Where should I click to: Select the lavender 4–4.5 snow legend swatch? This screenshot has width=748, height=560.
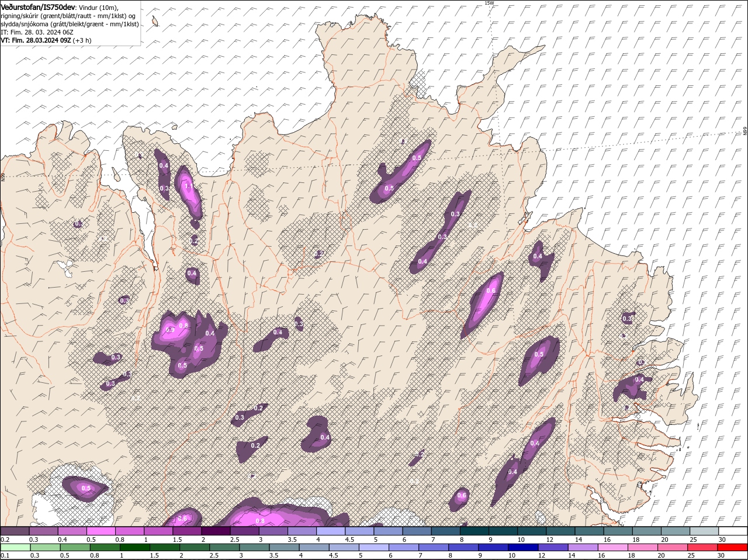coord(331,531)
